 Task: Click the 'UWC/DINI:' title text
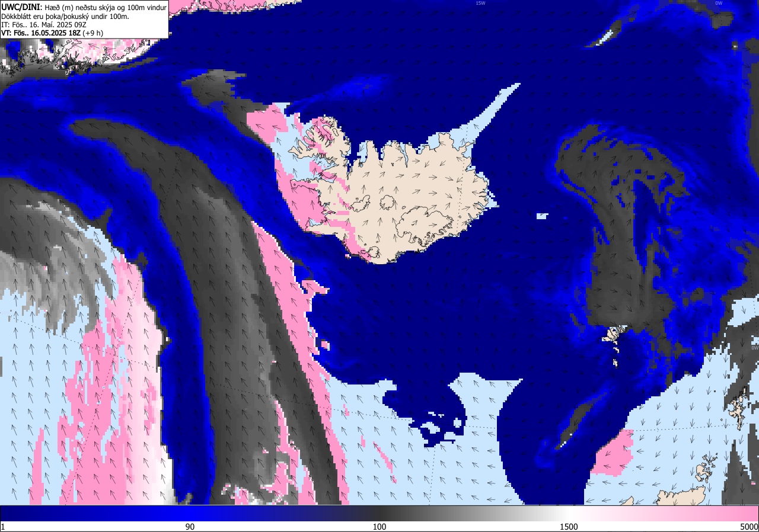[x=22, y=7]
